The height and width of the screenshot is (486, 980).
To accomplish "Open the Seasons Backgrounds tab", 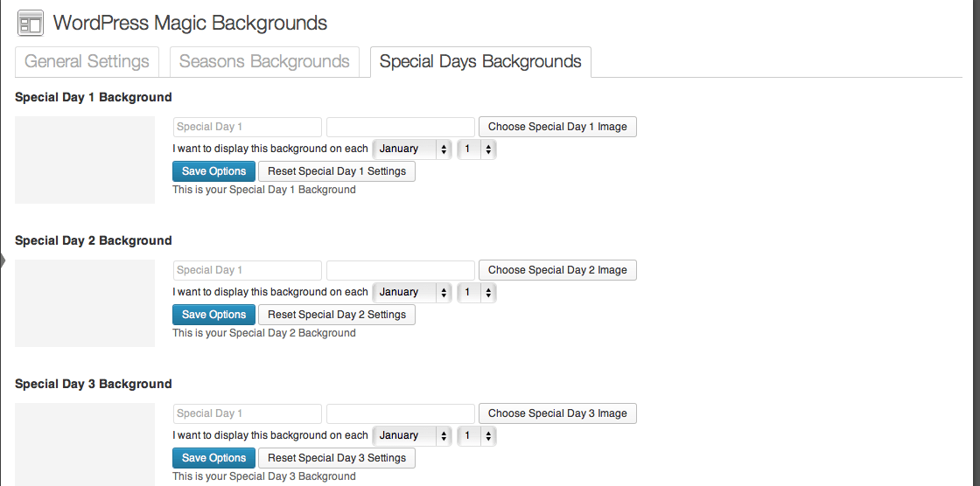I will click(264, 62).
